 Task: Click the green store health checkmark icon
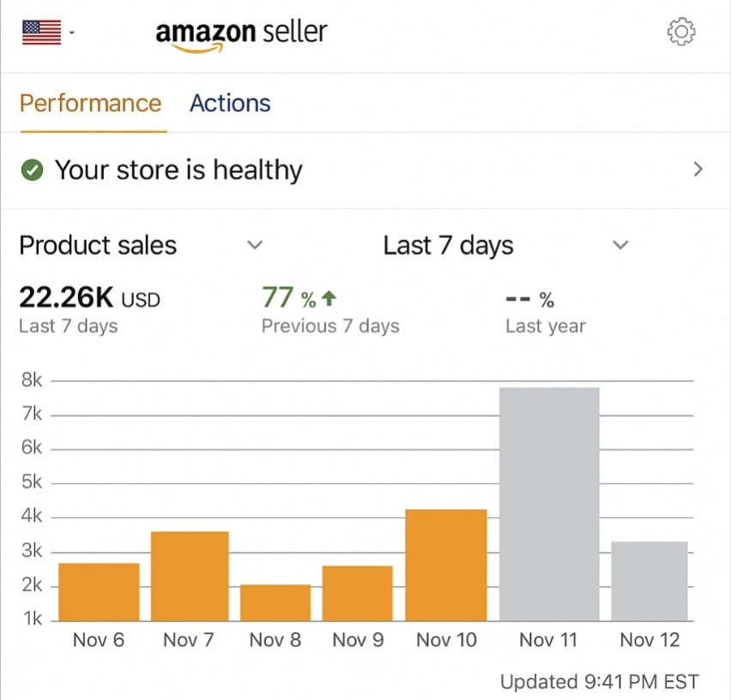tap(32, 171)
